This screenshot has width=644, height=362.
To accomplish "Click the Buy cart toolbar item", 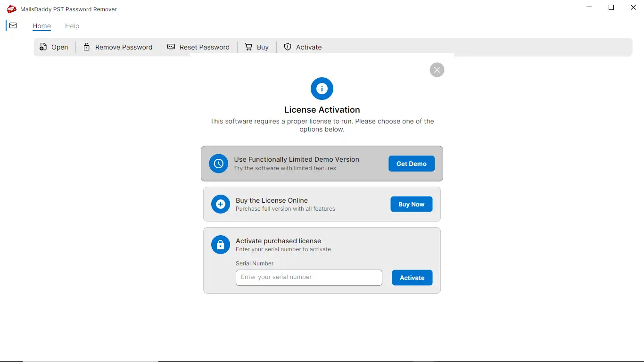I will (256, 47).
